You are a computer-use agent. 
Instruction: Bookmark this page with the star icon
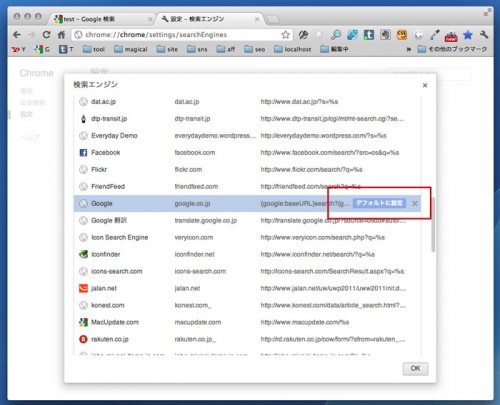285,35
